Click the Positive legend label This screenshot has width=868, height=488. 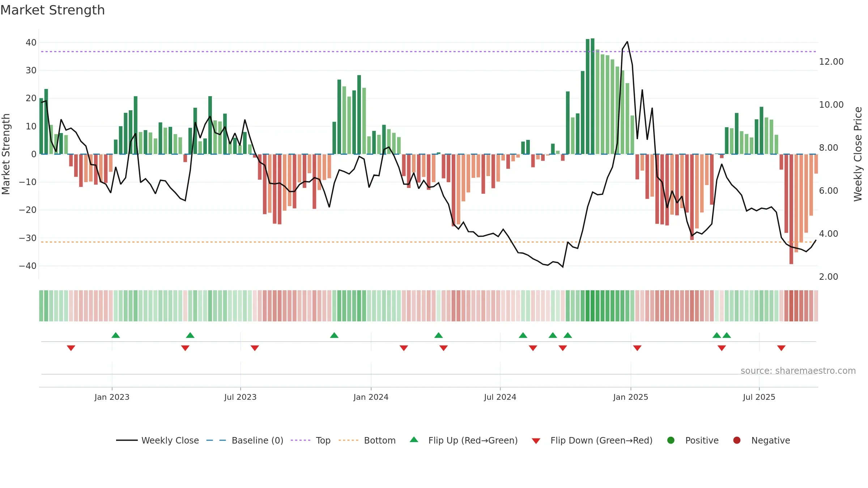pyautogui.click(x=702, y=440)
